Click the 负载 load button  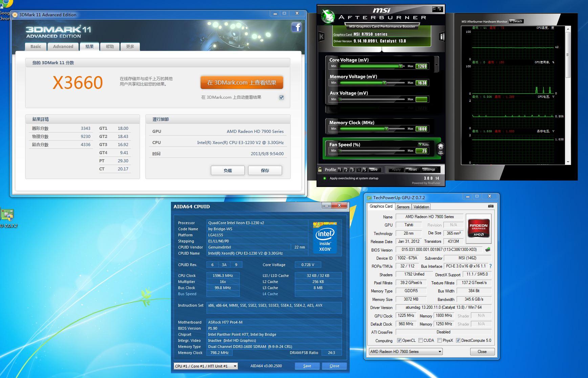coord(228,170)
